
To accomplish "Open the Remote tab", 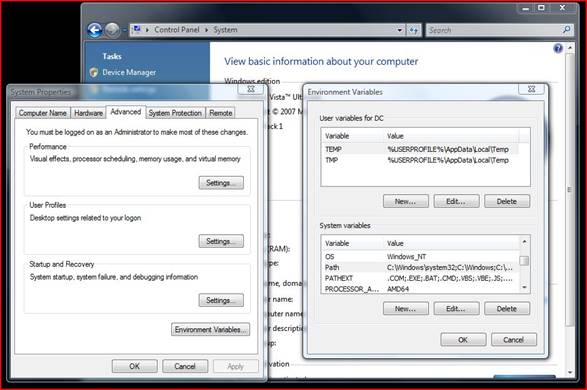I will [x=220, y=113].
